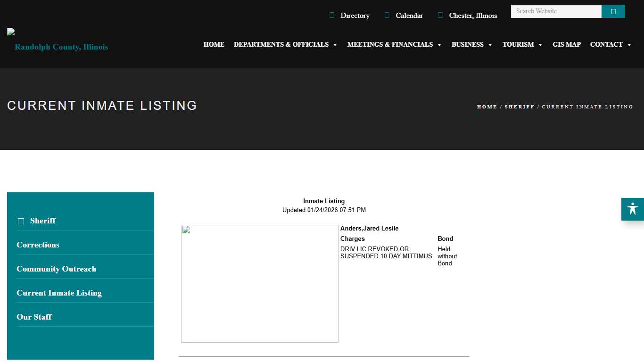Open the accessibility widget icon

(632, 209)
